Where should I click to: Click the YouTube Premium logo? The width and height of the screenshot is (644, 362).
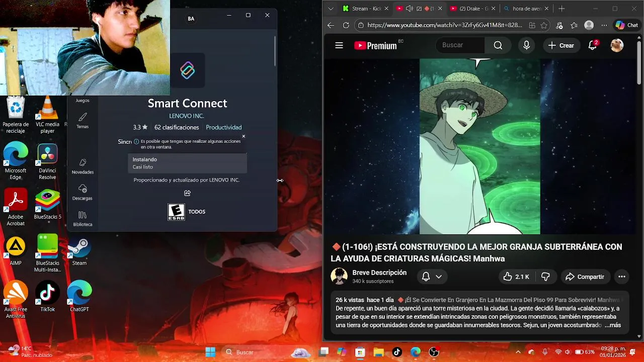click(x=375, y=46)
